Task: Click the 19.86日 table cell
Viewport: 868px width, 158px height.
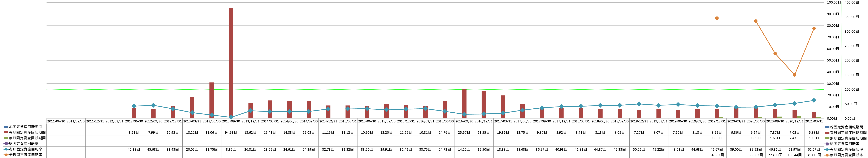Action: (503, 132)
